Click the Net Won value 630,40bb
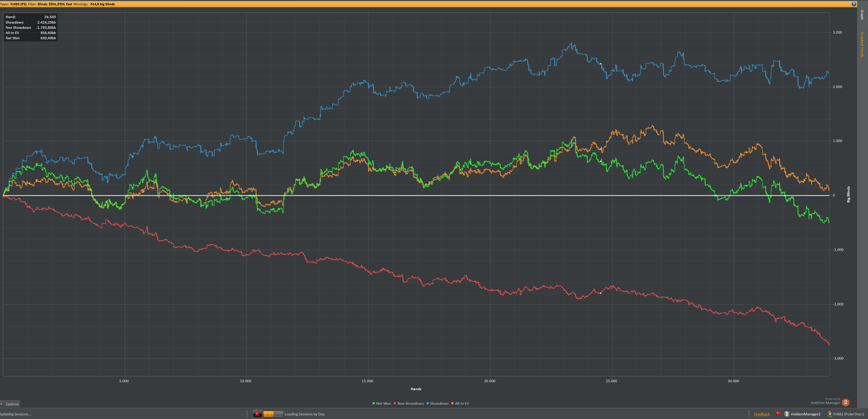 [x=48, y=38]
